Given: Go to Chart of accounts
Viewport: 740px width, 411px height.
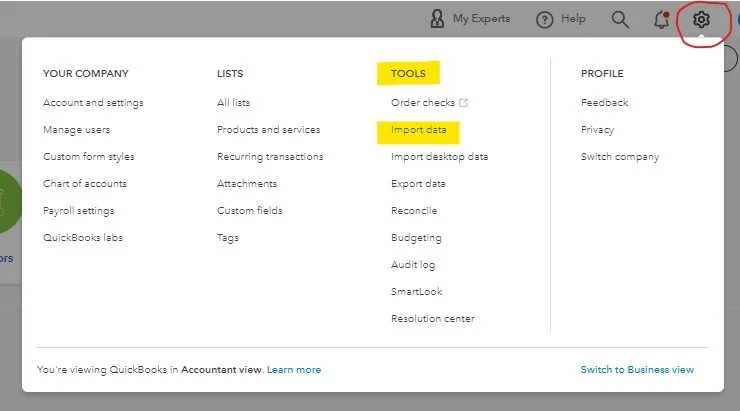Looking at the screenshot, I should point(85,184).
